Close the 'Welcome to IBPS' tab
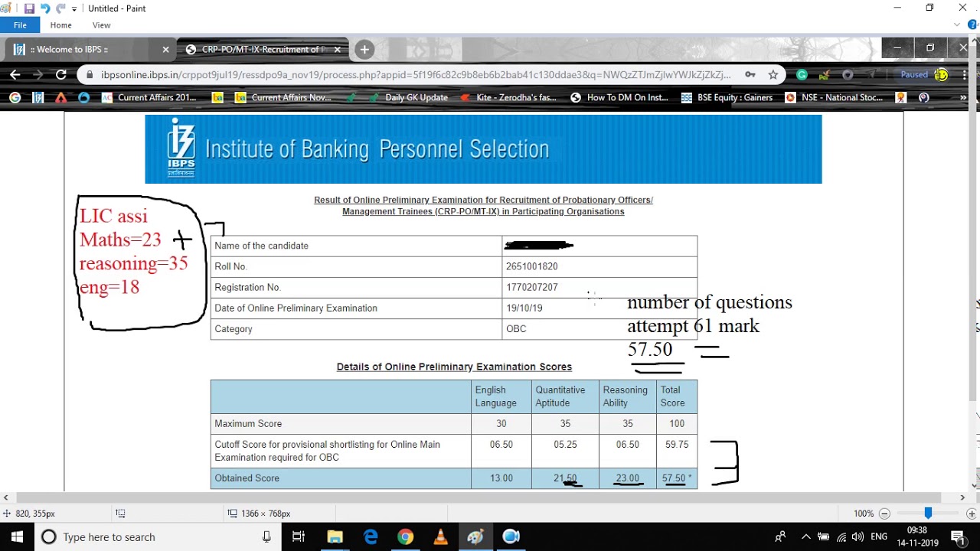Screen dimensions: 980x551 (165, 49)
